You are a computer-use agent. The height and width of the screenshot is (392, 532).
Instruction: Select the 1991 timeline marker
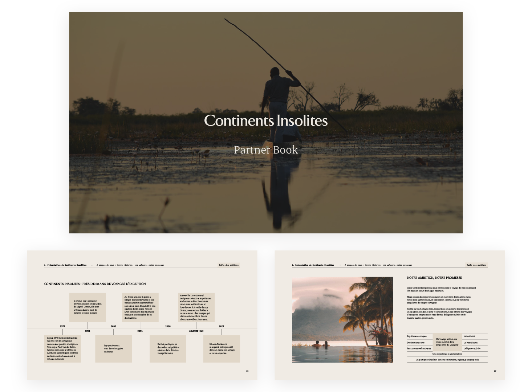[x=88, y=331]
